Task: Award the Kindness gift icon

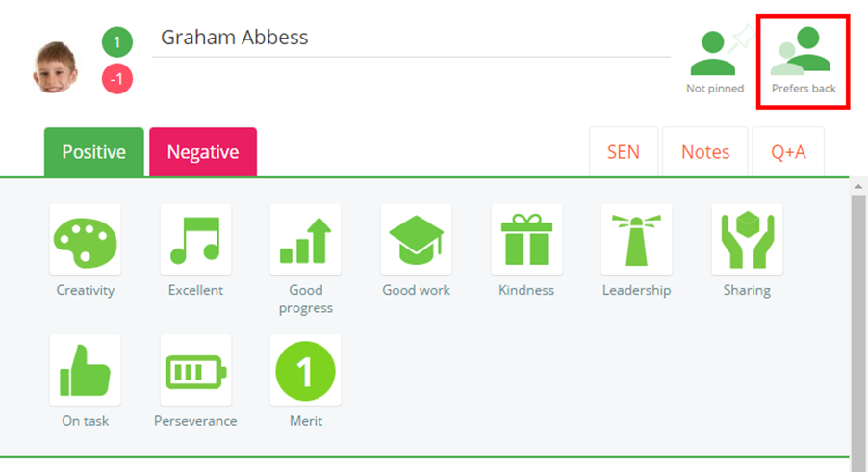Action: 526,240
